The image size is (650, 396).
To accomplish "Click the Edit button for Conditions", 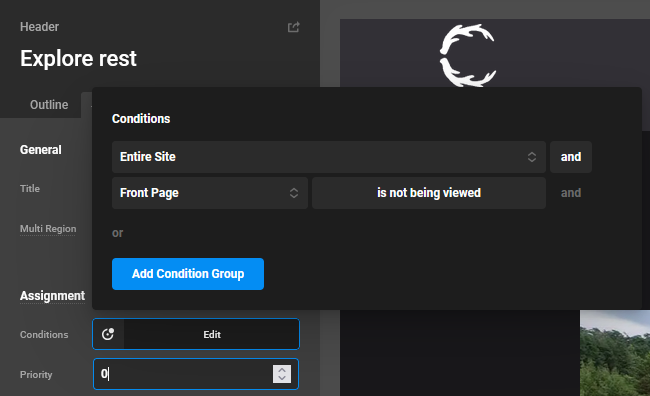I will [x=211, y=334].
